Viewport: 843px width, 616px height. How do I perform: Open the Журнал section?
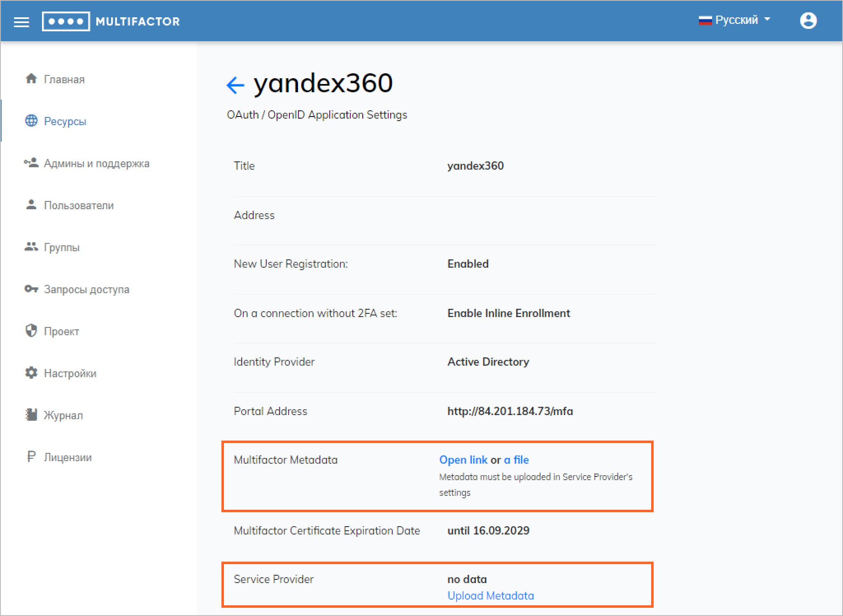[63, 415]
